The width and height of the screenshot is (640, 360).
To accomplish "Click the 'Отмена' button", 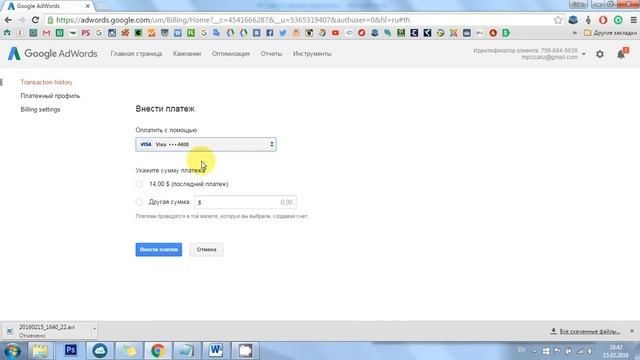I will coord(206,249).
